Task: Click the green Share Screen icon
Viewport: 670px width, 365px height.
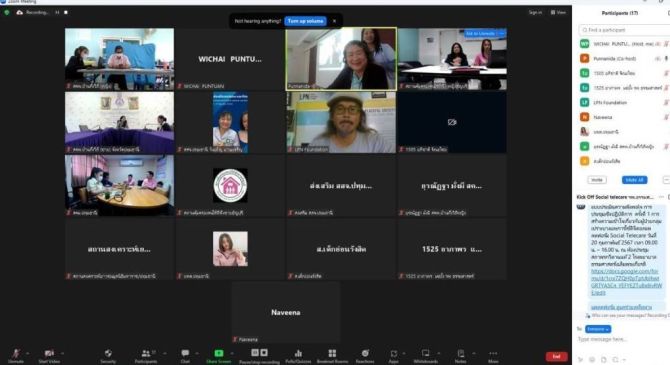Action: (x=219, y=353)
